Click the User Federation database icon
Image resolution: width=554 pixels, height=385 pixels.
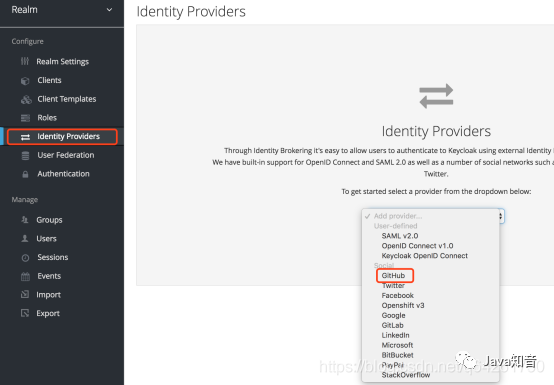pos(25,155)
